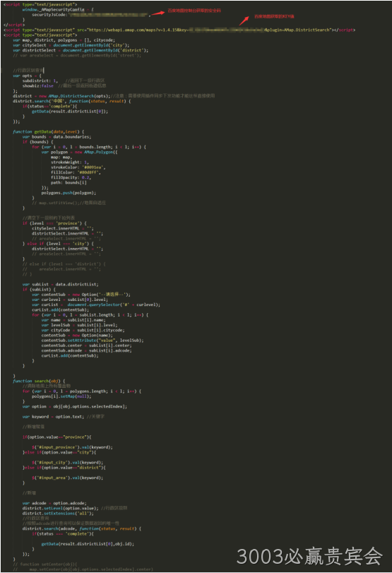Click 'var option = obj[obj.options.selectedIndex];' line
Screen dimensions: 392x573
tap(75, 407)
